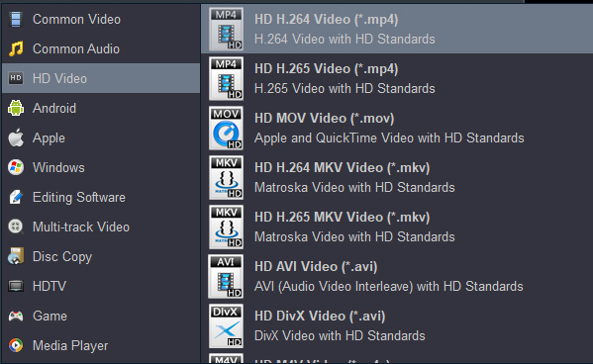Click the Media Player icon
Screen dimensions: 593x364
pyautogui.click(x=16, y=345)
